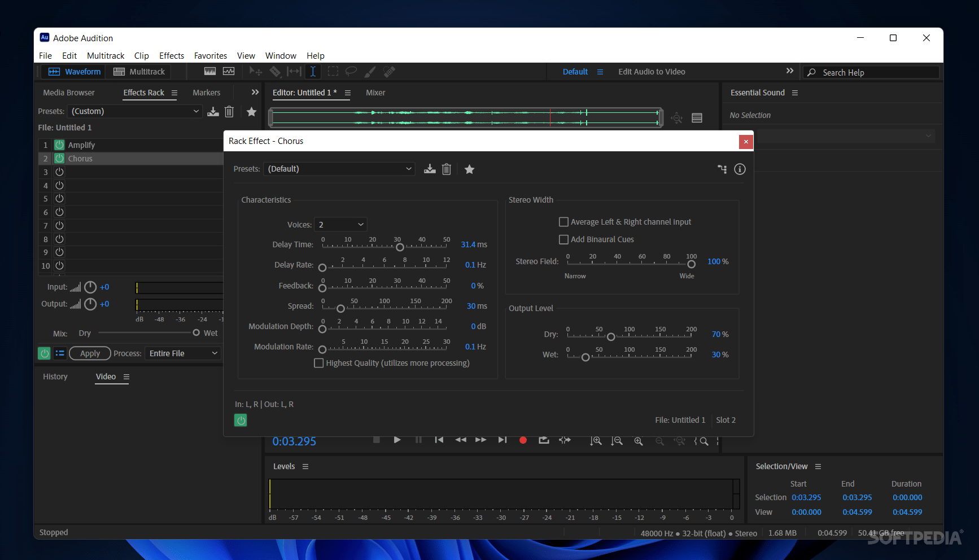
Task: Toggle power for the Chorus rack slot
Action: tap(59, 159)
